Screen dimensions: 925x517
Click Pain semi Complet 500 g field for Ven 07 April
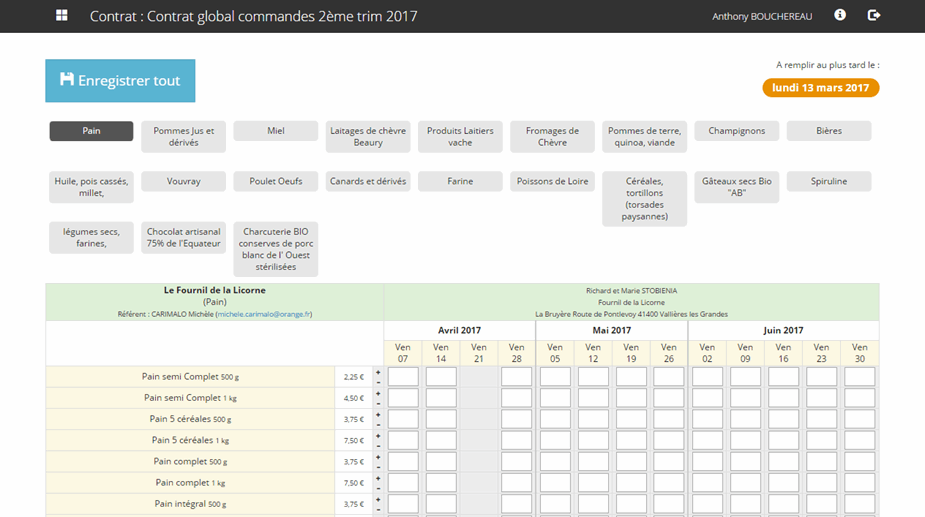pyautogui.click(x=403, y=377)
